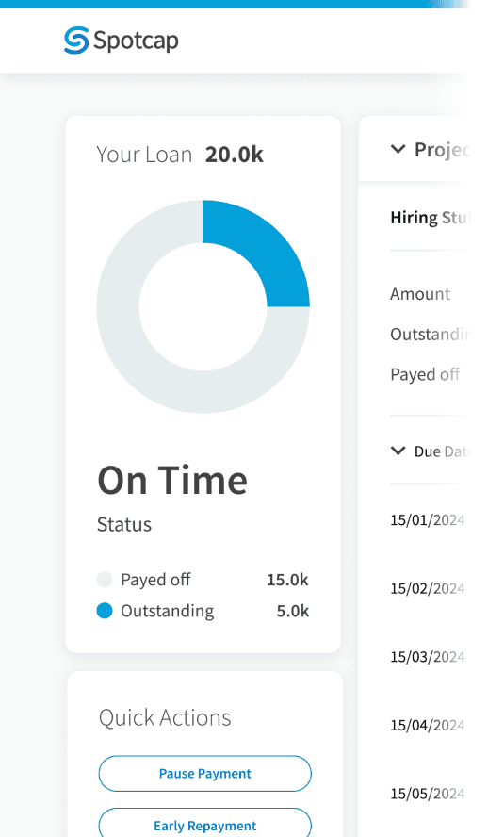Screen dimensions: 504x837
Task: Select the 15/04/2024 due date row
Action: click(x=428, y=725)
